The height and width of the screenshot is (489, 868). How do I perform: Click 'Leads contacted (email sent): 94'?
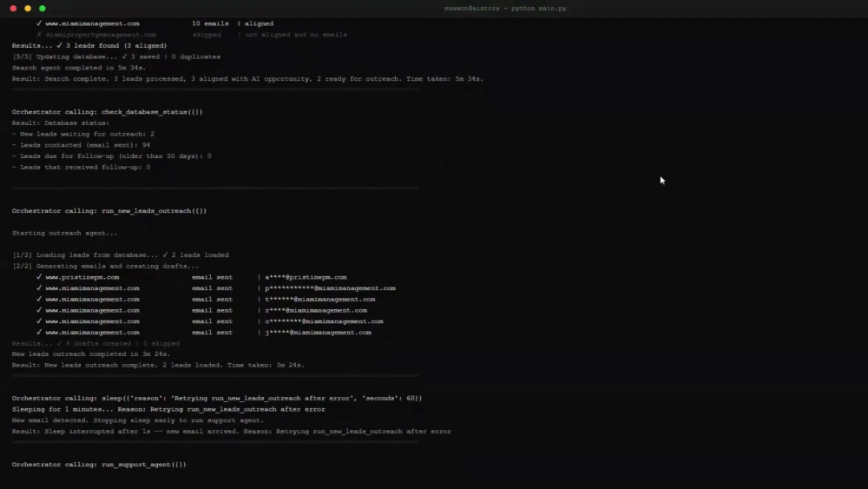81,145
